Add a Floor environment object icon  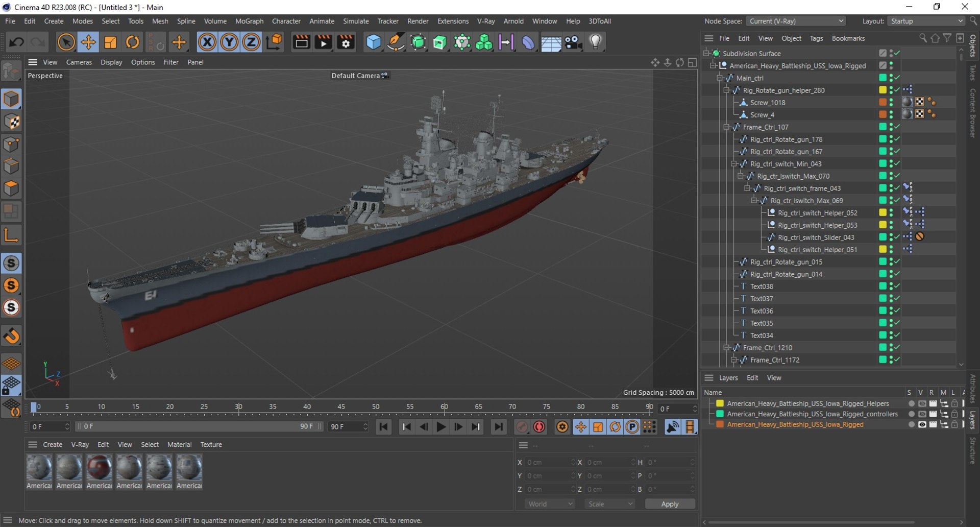coord(551,43)
